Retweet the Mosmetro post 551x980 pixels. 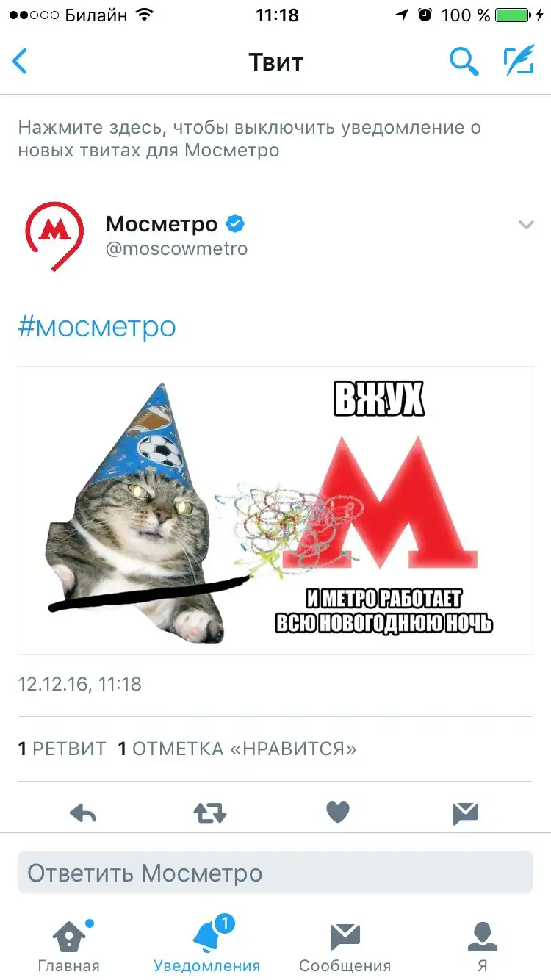(209, 813)
